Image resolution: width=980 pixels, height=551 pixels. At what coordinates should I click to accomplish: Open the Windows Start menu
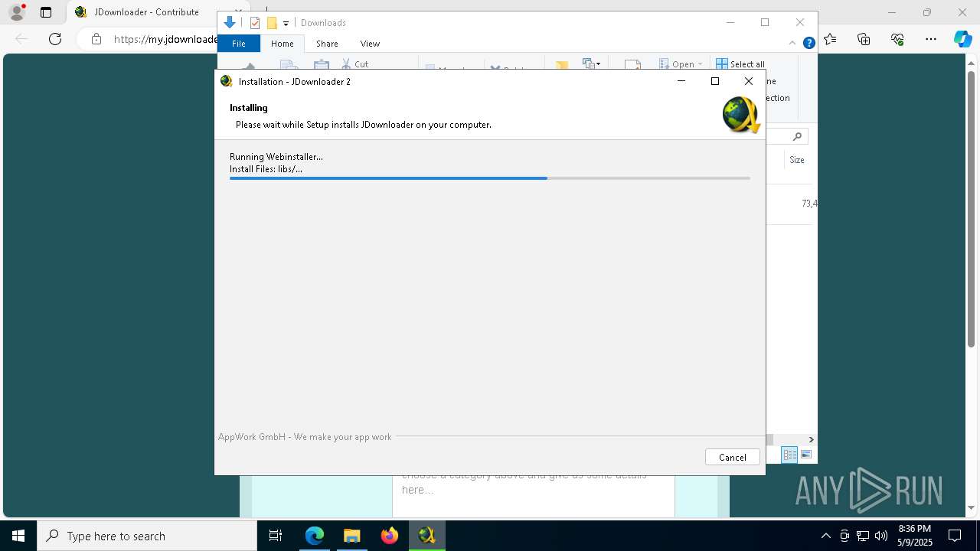tap(18, 536)
